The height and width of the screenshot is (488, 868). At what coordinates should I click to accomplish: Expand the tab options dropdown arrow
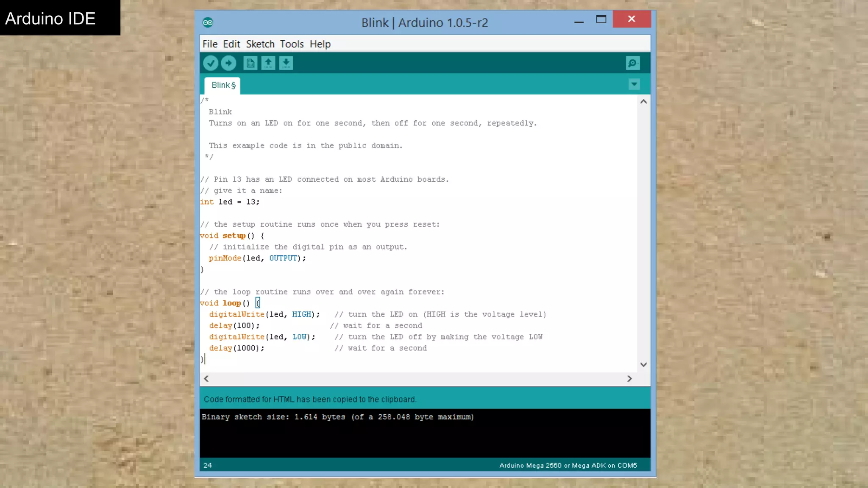634,84
